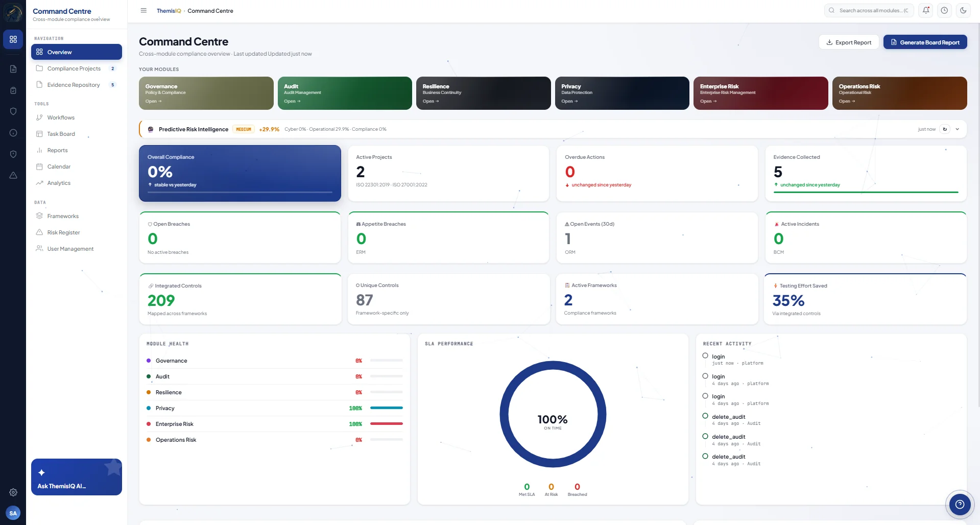This screenshot has width=980, height=525.
Task: Open the settings gear in the dark rail
Action: click(x=13, y=492)
